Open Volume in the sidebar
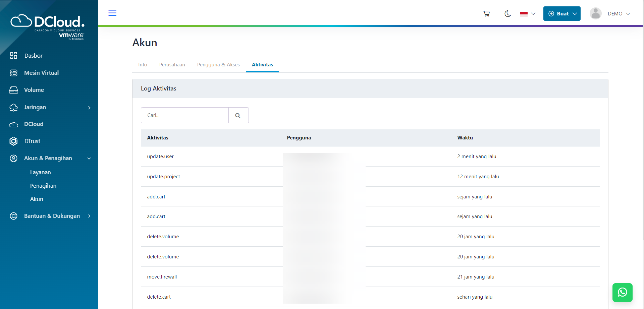The image size is (644, 309). [34, 90]
